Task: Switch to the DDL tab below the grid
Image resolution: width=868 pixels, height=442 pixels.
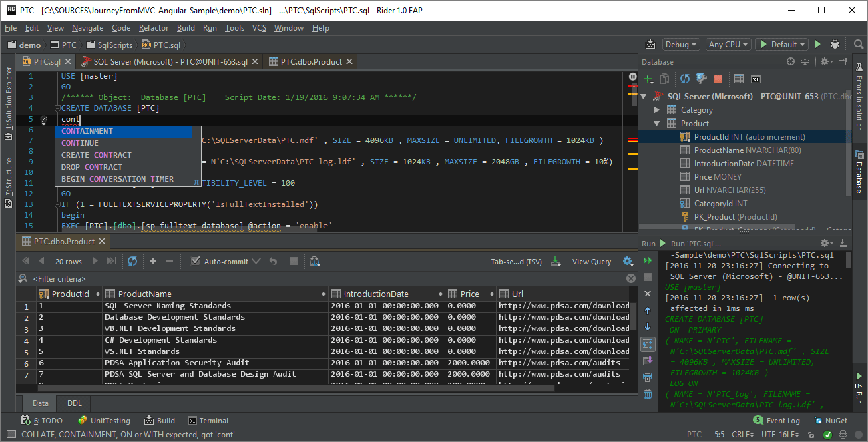Action: [75, 403]
